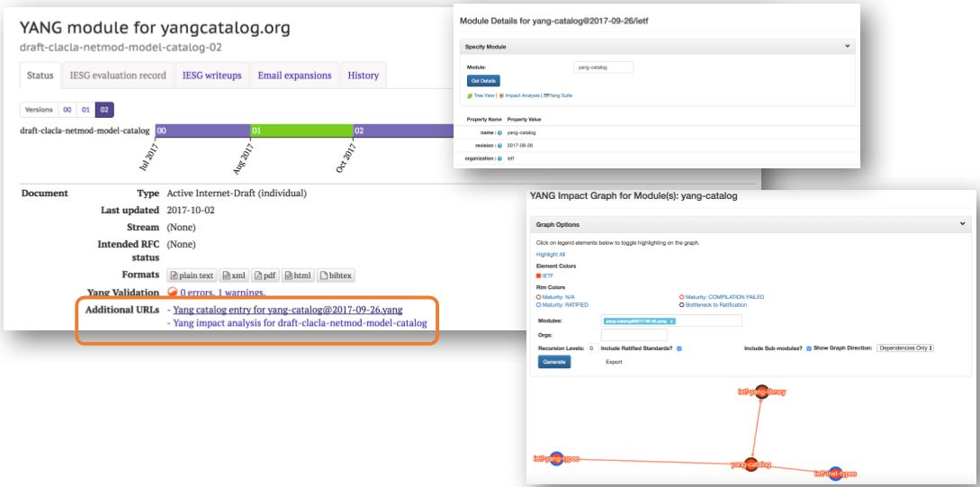Click the Tree View leaf icon

(470, 95)
